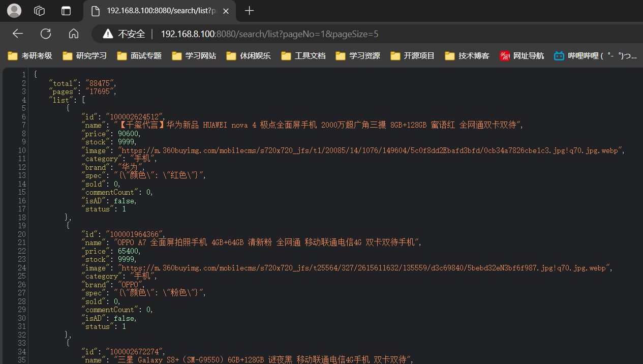Screen dimensions: 643x364
Task: Click the price value 65400
Action: pos(129,251)
